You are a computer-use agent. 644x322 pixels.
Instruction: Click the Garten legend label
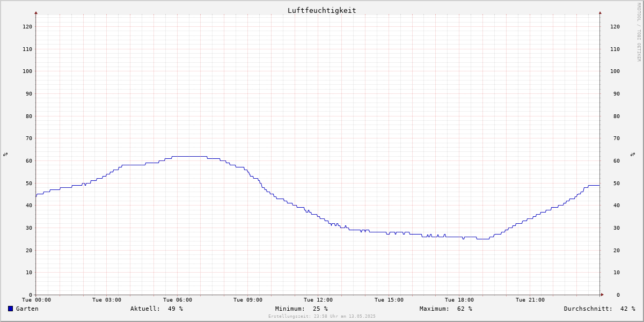pyautogui.click(x=27, y=309)
